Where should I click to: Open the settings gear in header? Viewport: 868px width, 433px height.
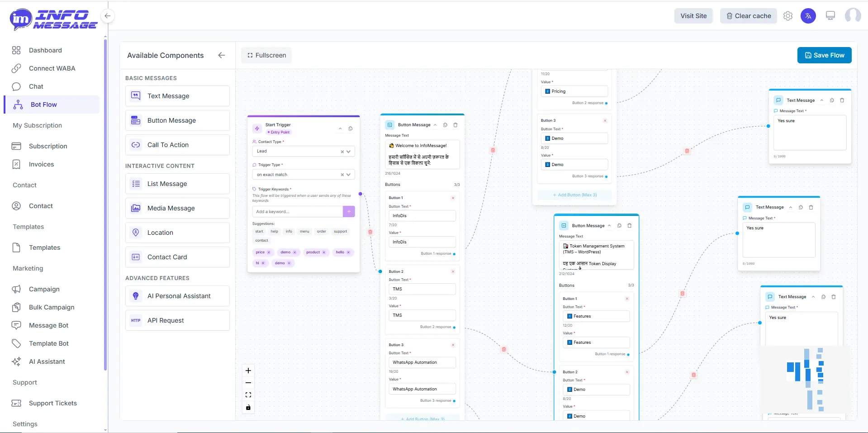[x=788, y=16]
